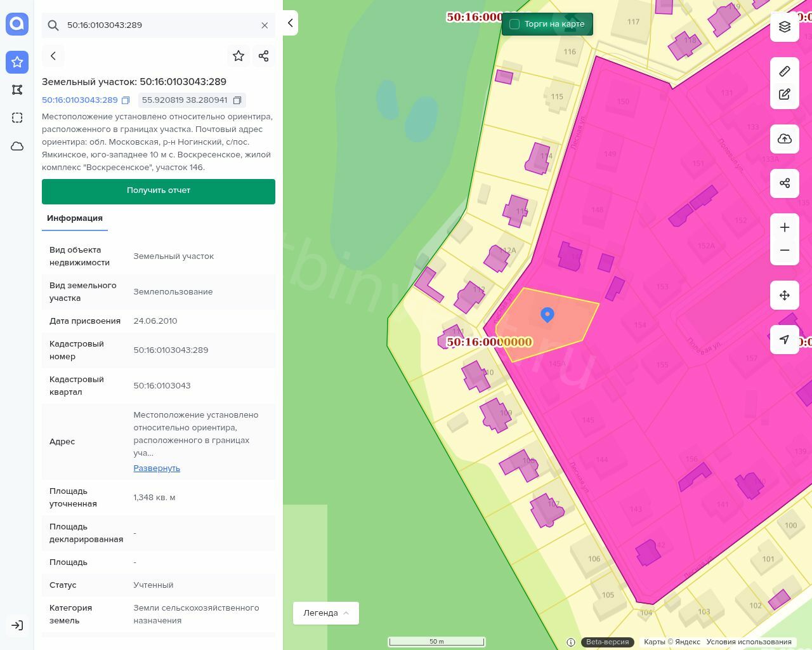Open the blue cadastral number link
Screen dimensions: 812x650
tap(80, 100)
